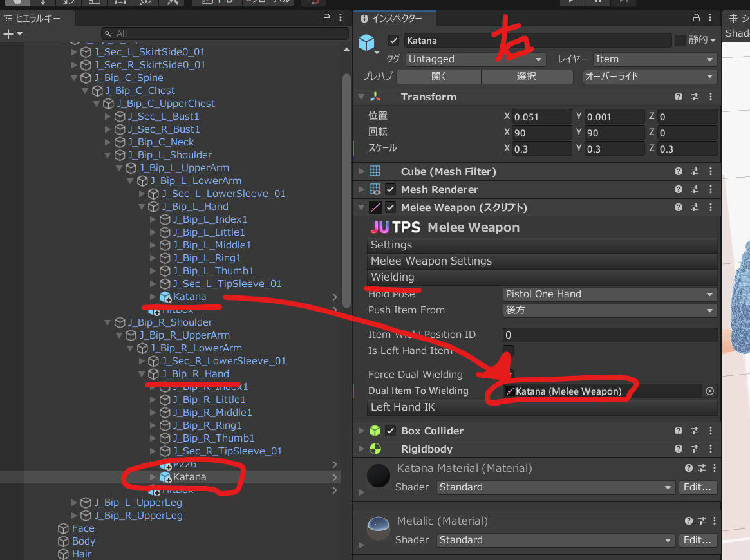Disable the Mesh Renderer component checkbox
The image size is (750, 560).
click(x=391, y=190)
